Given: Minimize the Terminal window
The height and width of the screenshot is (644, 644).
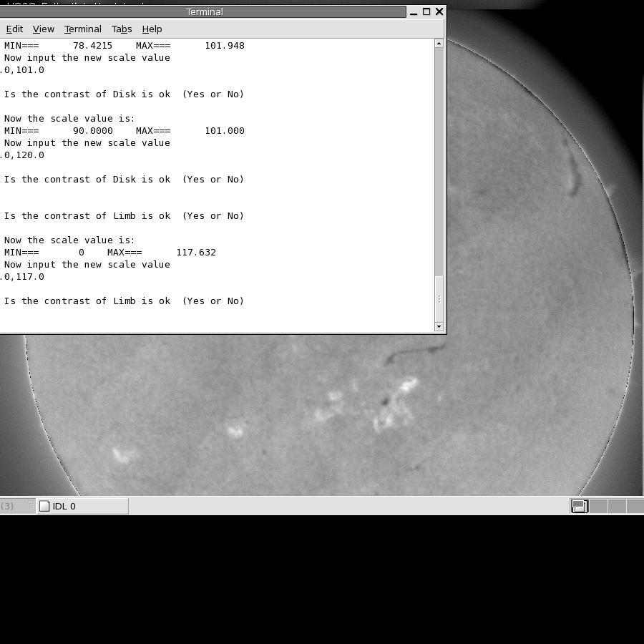Looking at the screenshot, I should coord(414,12).
